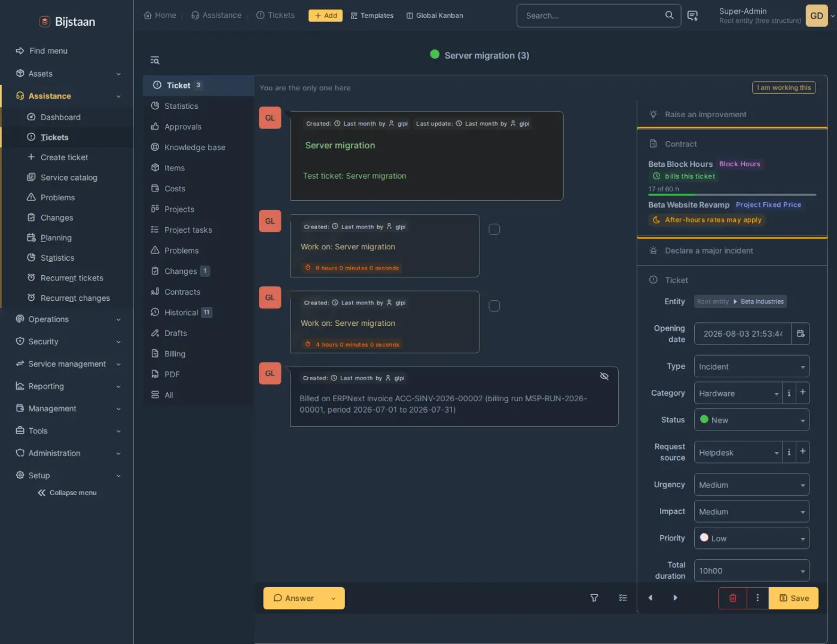Image resolution: width=837 pixels, height=644 pixels.
Task: Toggle private eye icon on billing note
Action: [604, 376]
